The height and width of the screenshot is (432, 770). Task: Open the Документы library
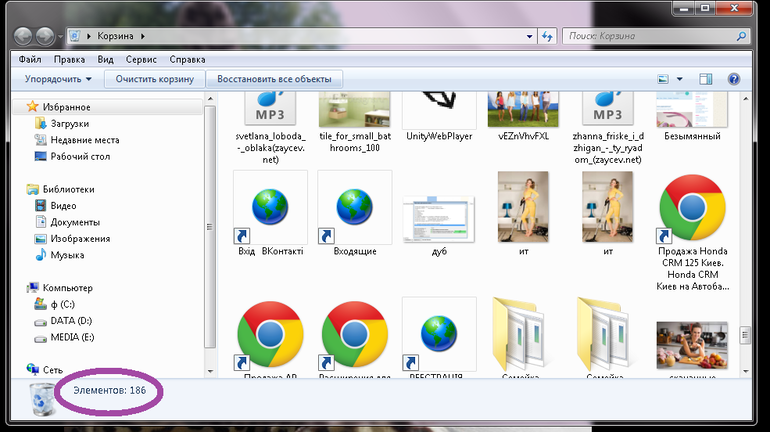pos(75,222)
